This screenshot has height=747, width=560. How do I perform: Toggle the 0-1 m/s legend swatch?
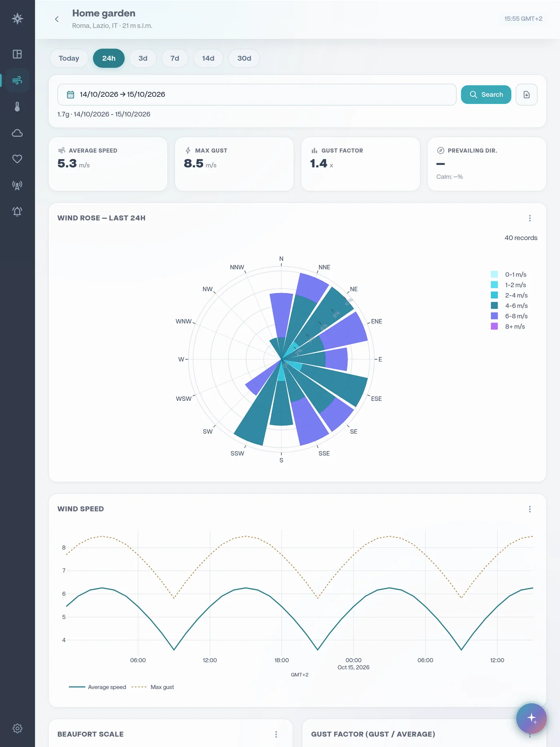point(494,274)
